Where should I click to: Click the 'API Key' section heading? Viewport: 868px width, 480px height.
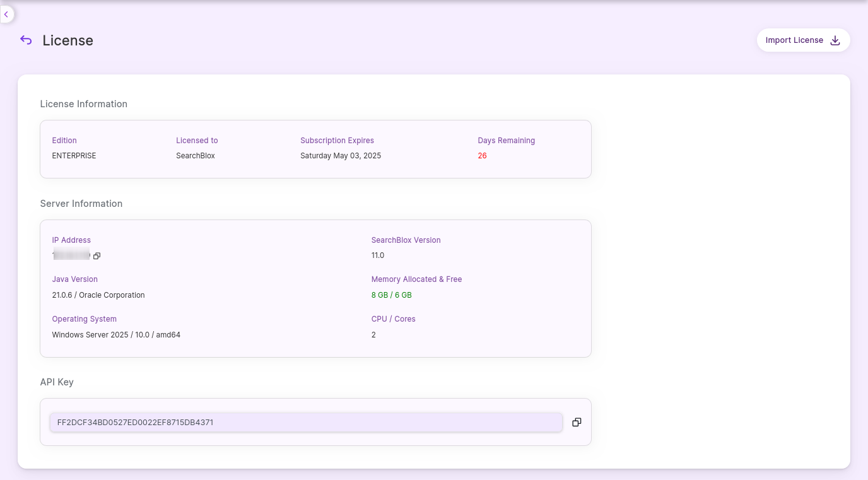click(57, 382)
